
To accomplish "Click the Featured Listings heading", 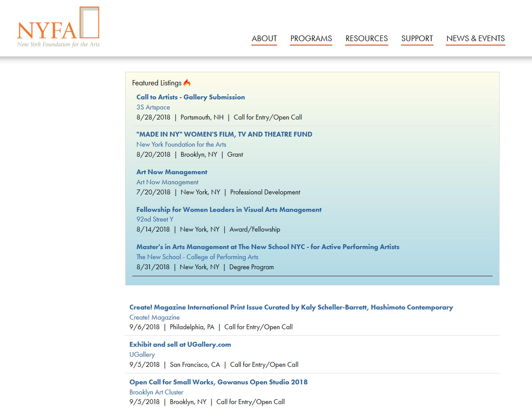I will click(x=157, y=83).
